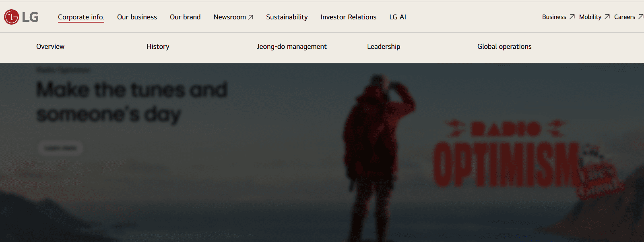Image resolution: width=644 pixels, height=242 pixels.
Task: Click the external arrow icon beside Newsroom
Action: click(250, 17)
